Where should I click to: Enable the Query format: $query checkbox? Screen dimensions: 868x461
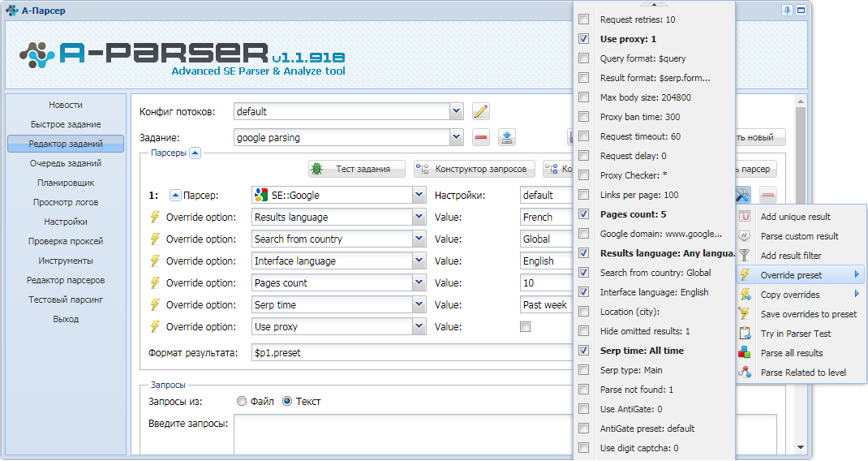click(x=583, y=58)
